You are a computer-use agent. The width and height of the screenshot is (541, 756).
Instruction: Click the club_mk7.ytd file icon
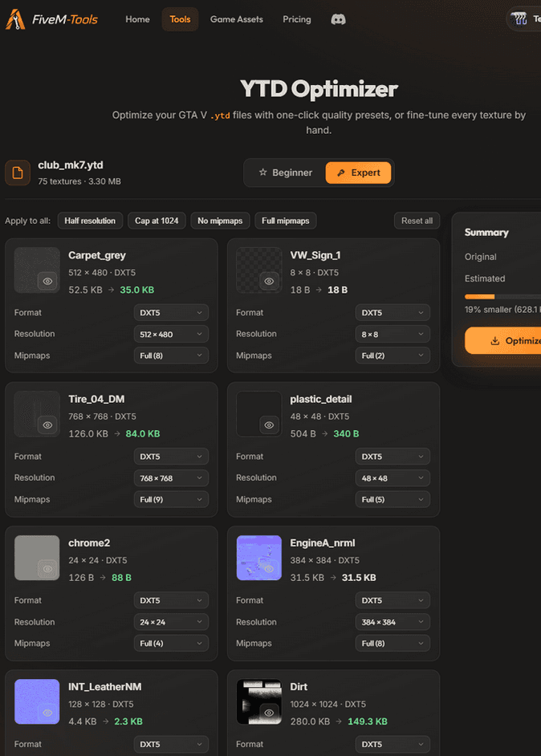coord(18,173)
